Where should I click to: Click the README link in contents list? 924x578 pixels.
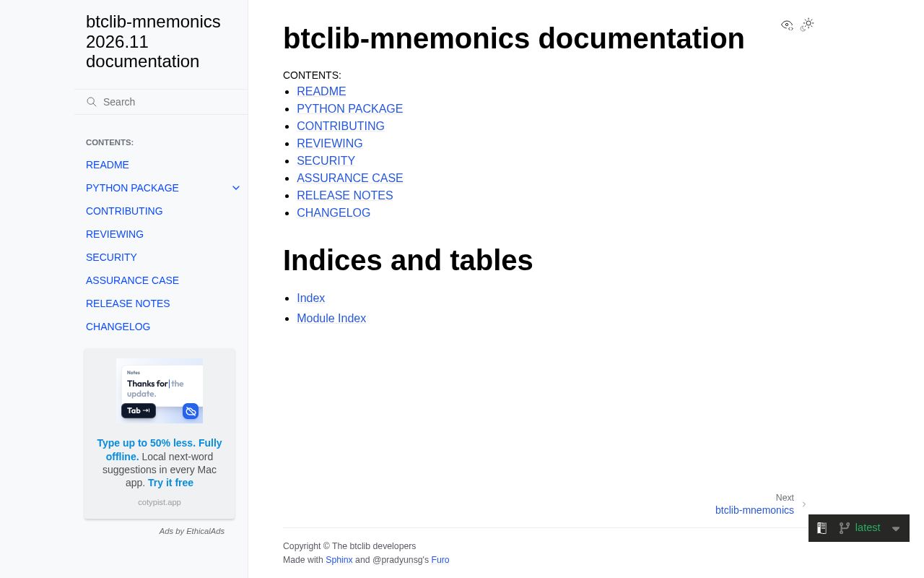coord(321,92)
